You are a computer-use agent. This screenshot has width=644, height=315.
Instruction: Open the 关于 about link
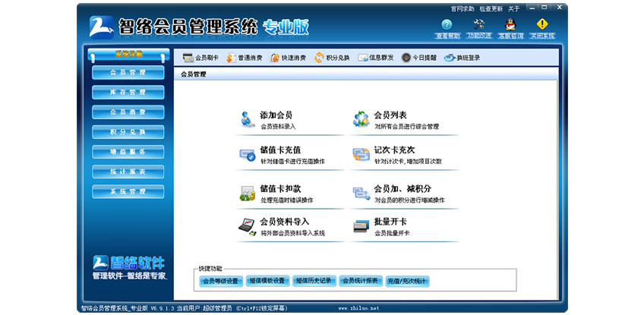click(x=514, y=8)
